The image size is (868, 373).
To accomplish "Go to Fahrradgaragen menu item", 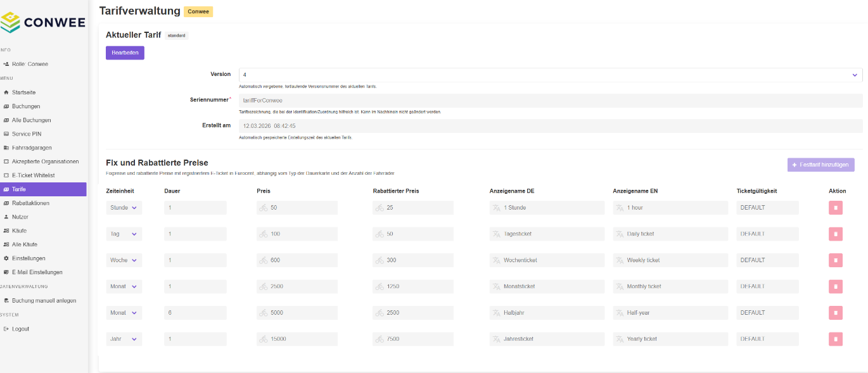I will click(43, 148).
